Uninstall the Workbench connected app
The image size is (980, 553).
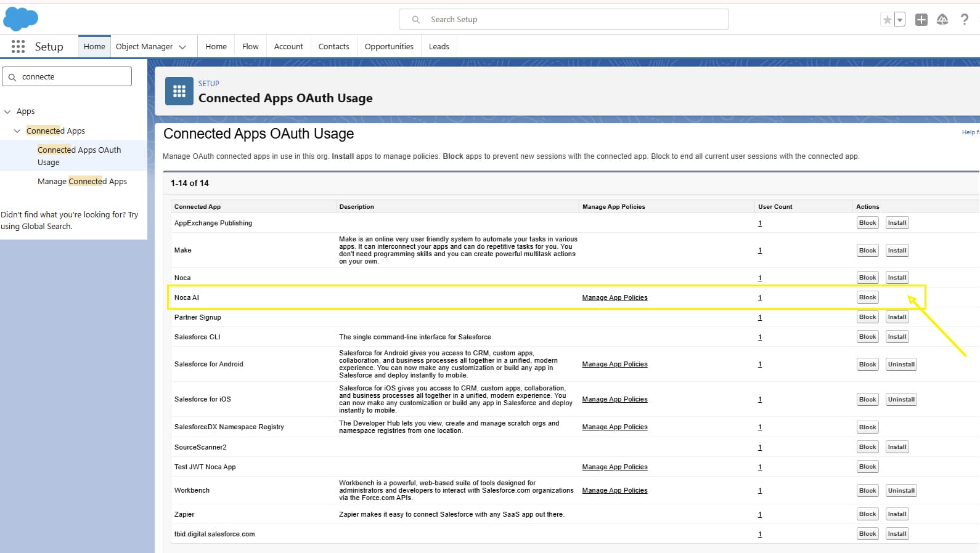900,491
